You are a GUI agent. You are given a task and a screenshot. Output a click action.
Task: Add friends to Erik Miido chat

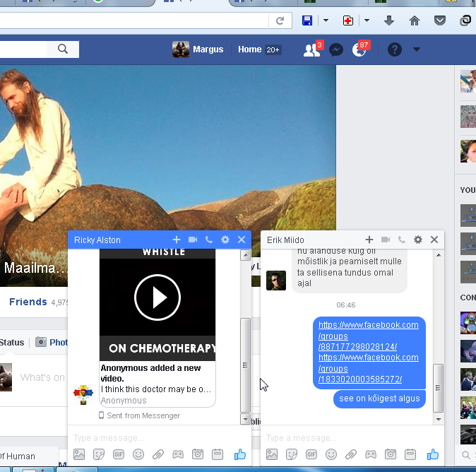coord(369,240)
